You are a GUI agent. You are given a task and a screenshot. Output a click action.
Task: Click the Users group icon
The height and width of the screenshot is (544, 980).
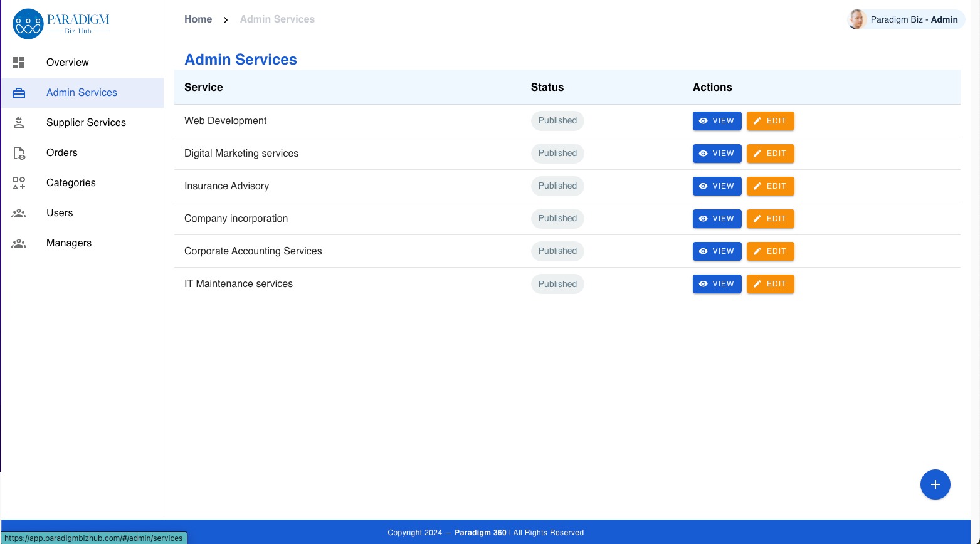click(x=19, y=213)
